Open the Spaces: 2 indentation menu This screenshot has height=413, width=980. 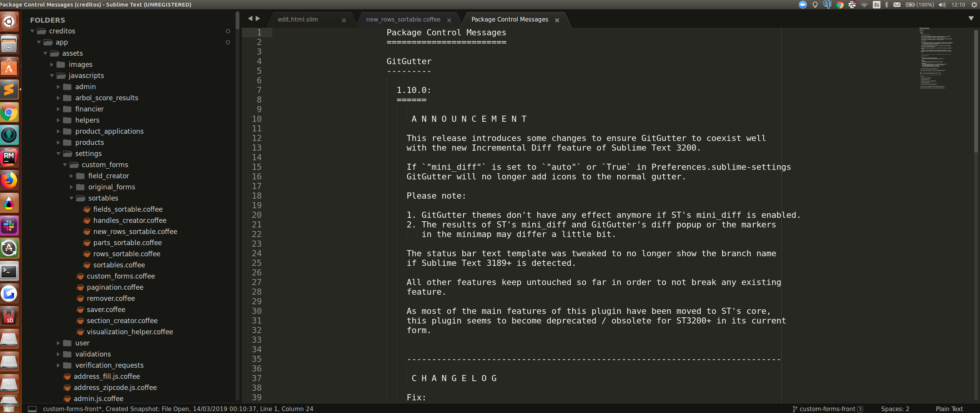(895, 409)
